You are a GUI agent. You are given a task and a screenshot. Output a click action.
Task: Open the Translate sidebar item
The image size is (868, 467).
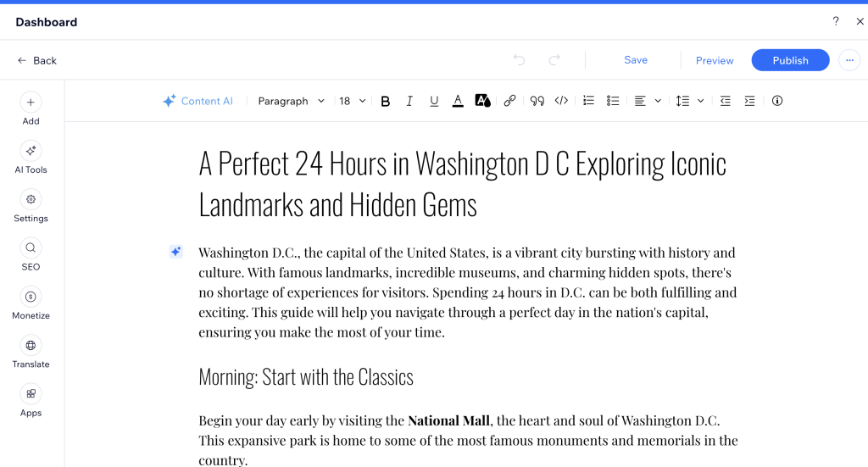click(x=31, y=352)
